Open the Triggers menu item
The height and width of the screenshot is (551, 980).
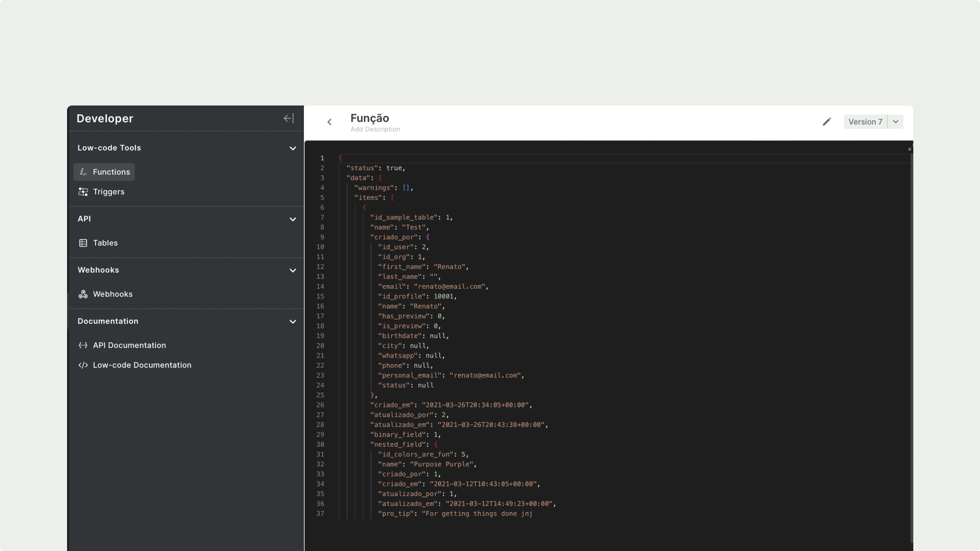(x=108, y=192)
